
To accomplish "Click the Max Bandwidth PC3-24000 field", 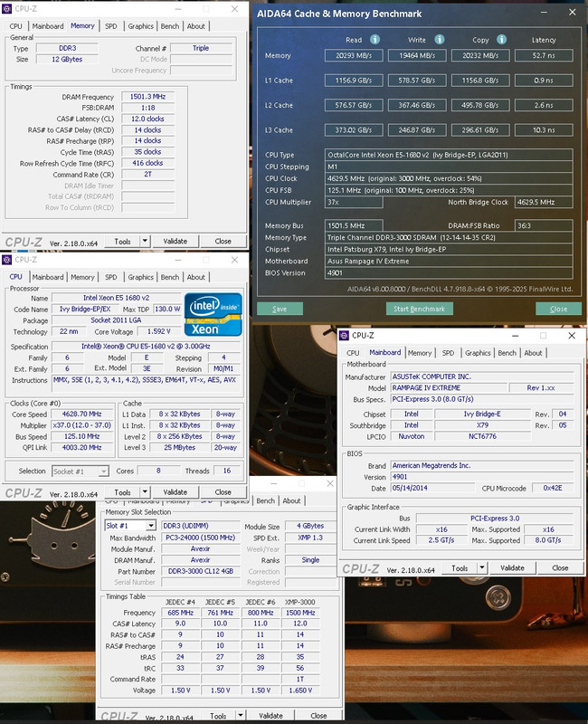I will [201, 538].
